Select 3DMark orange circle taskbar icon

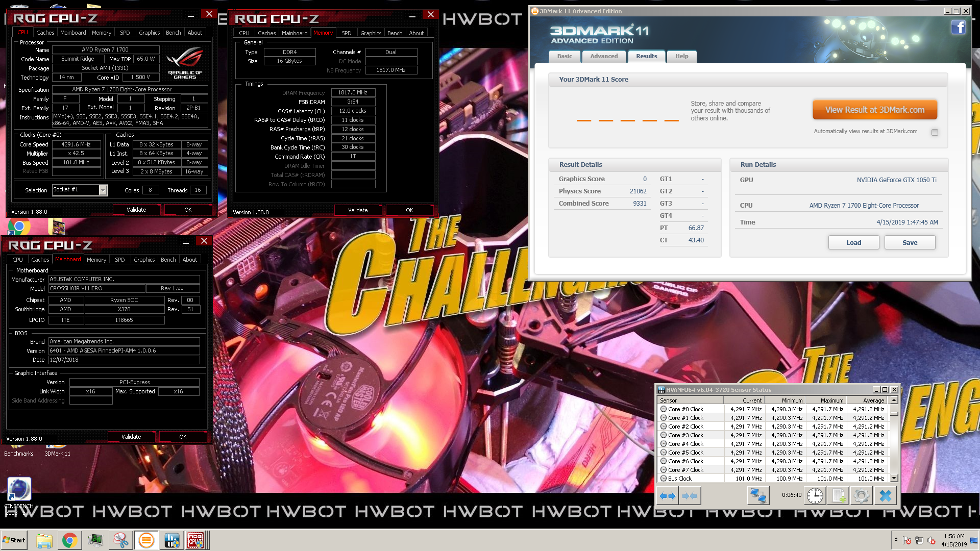pyautogui.click(x=146, y=540)
